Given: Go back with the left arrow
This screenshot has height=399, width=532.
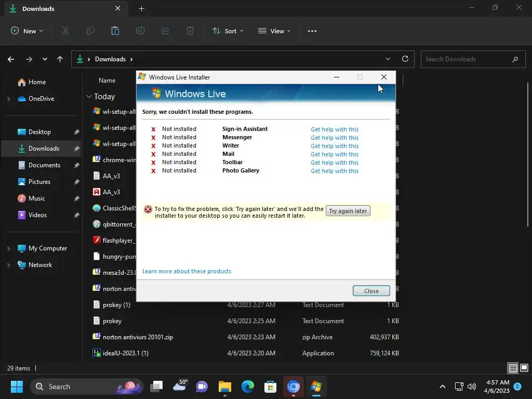Looking at the screenshot, I should click(x=11, y=59).
